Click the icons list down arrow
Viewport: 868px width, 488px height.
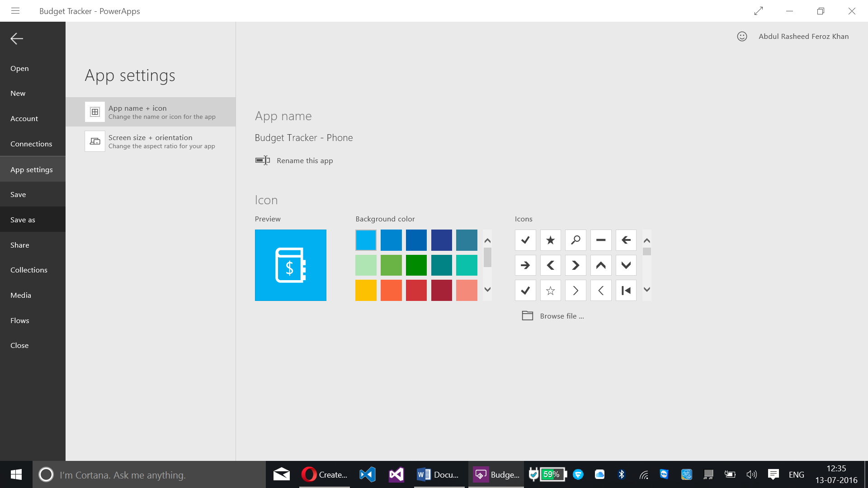click(647, 290)
